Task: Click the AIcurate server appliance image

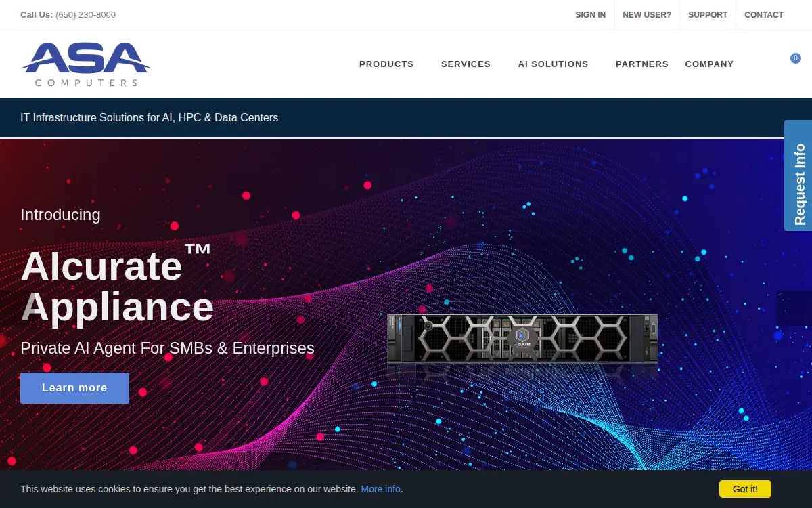Action: pyautogui.click(x=522, y=338)
